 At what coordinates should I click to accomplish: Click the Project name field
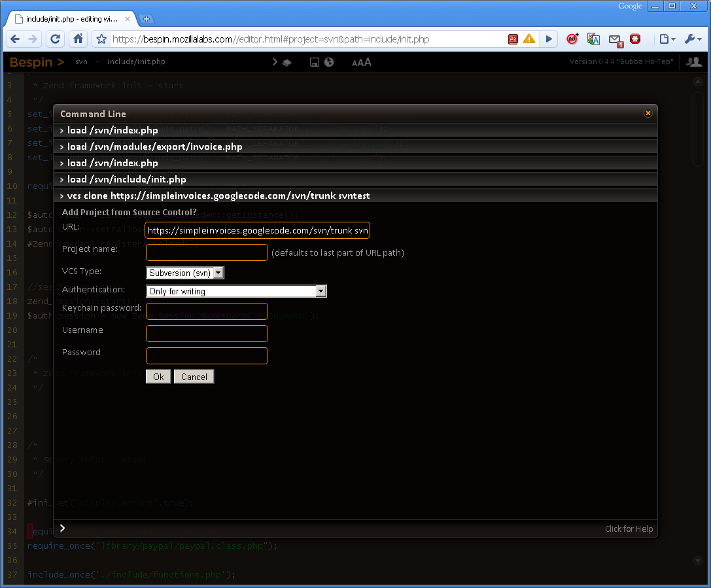coord(207,252)
